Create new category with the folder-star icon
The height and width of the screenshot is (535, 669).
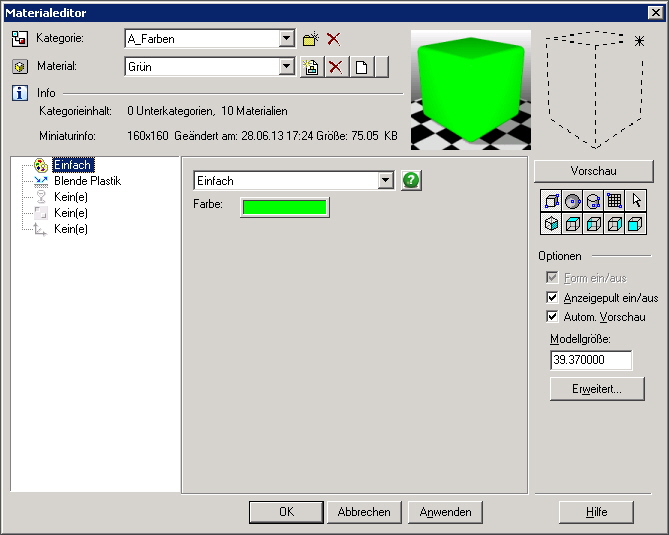(311, 39)
